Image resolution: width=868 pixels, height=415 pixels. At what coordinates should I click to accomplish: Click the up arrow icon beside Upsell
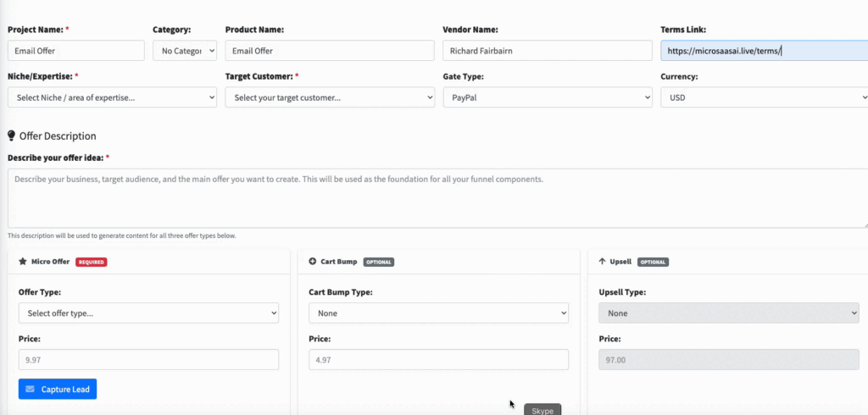tap(602, 262)
